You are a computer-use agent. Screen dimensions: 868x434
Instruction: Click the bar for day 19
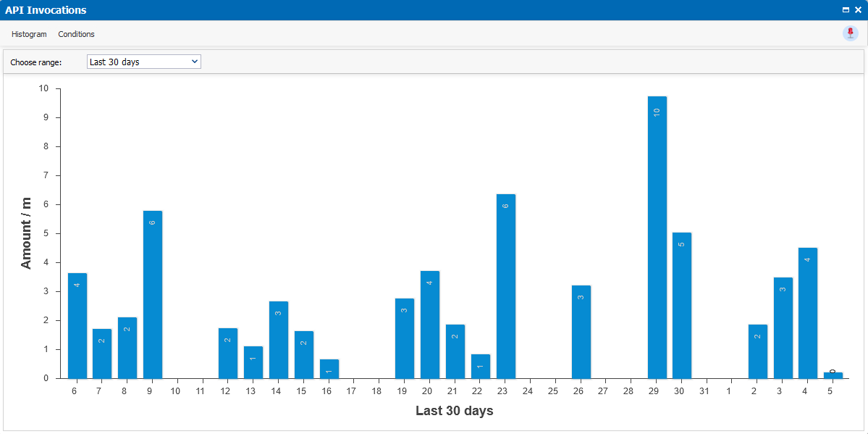pos(405,338)
